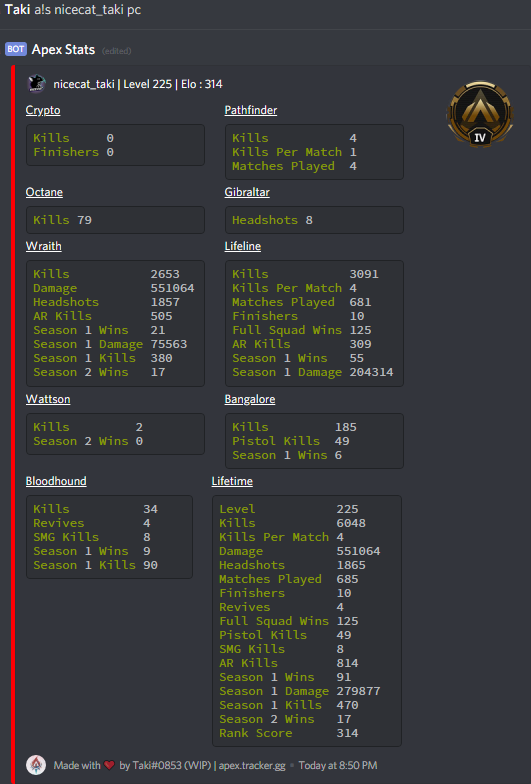This screenshot has height=784, width=531.
Task: Click the Bloodhound legend heading
Action: [x=56, y=481]
